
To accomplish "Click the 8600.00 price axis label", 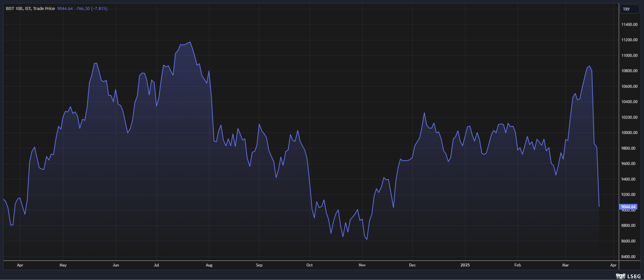I will [628, 241].
